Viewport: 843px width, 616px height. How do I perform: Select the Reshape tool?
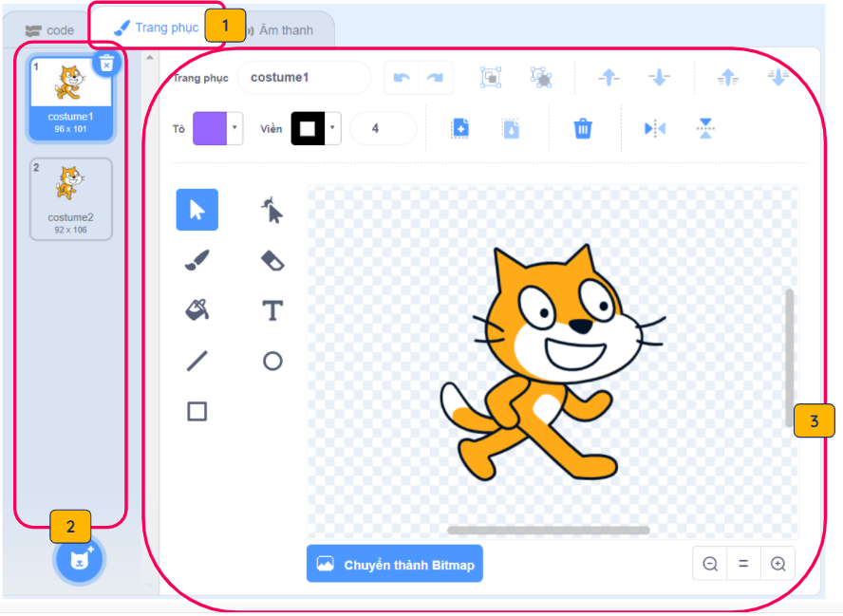coord(272,210)
